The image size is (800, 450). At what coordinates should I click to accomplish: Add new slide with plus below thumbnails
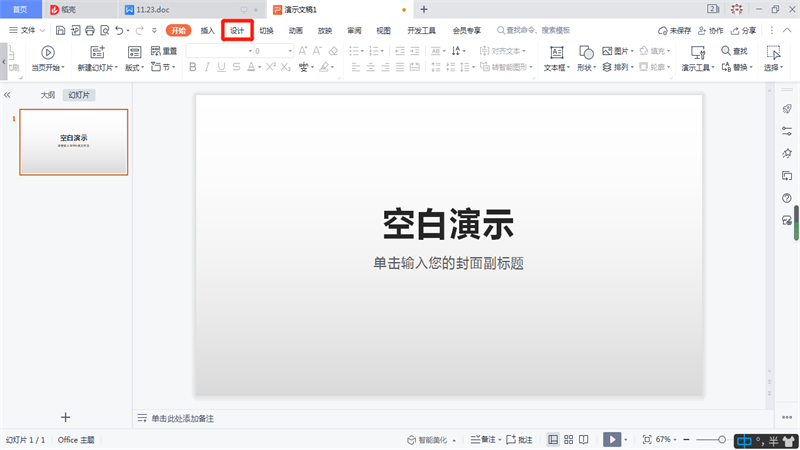pyautogui.click(x=65, y=417)
